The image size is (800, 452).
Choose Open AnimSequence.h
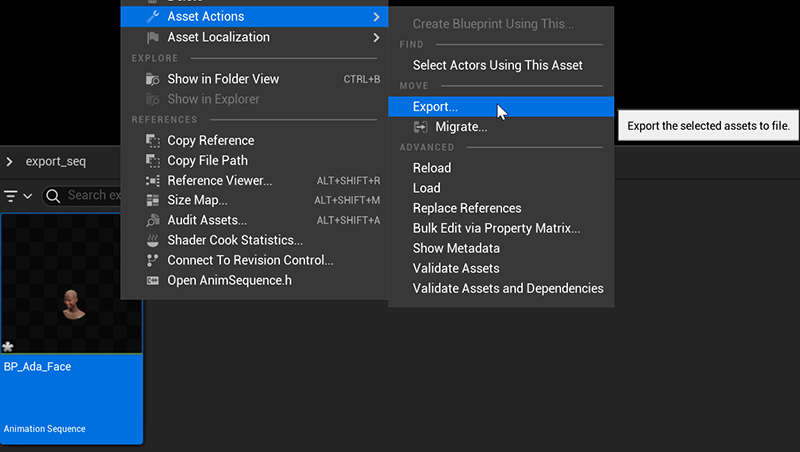[254, 281]
